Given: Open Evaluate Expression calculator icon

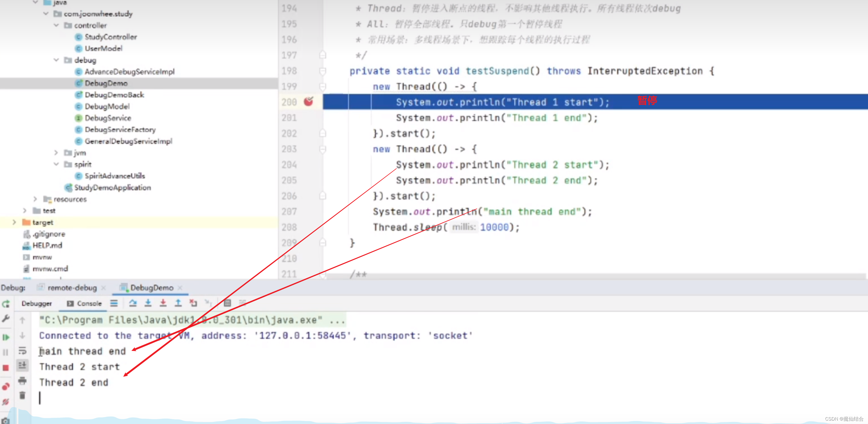Looking at the screenshot, I should (227, 303).
